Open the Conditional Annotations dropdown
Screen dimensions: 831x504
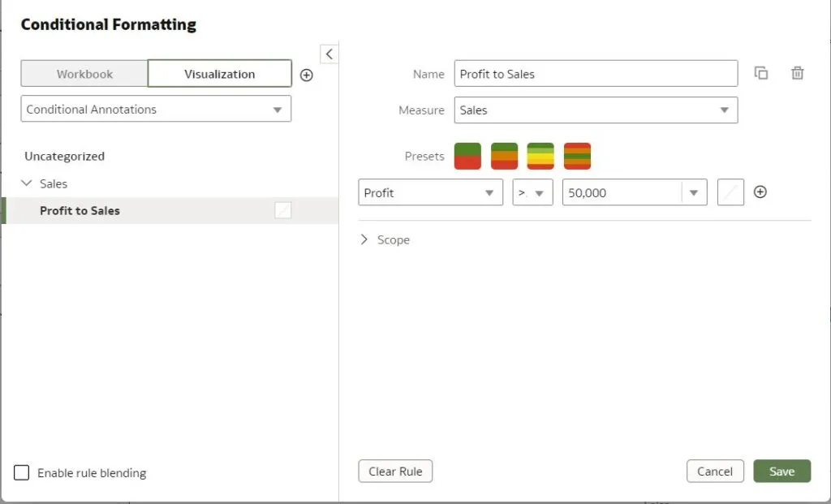coord(156,110)
